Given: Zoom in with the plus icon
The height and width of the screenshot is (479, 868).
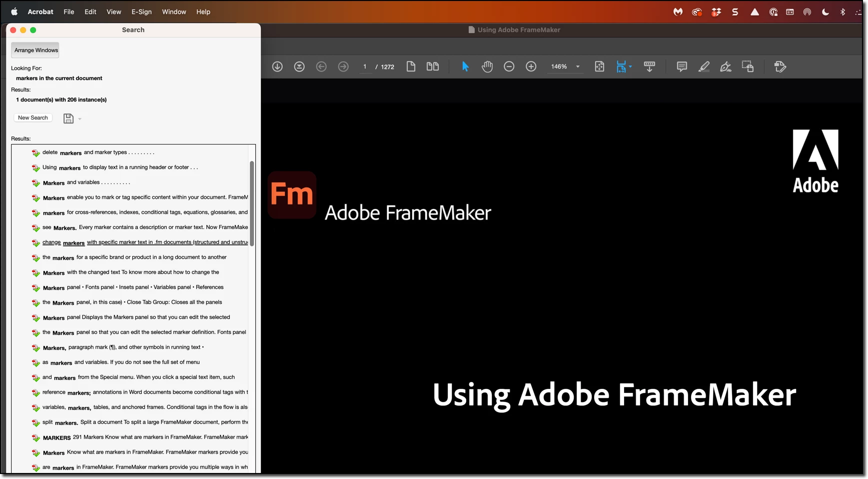Looking at the screenshot, I should [x=531, y=66].
